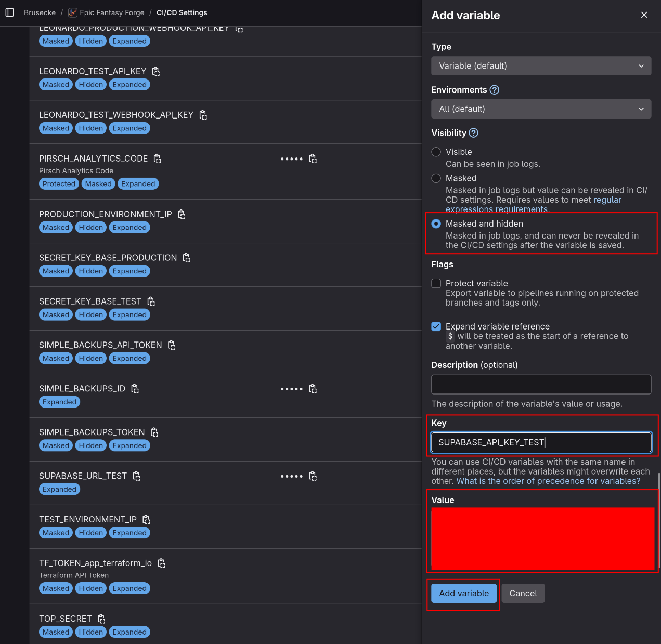
Task: Open the Type dropdown
Action: [x=541, y=65]
